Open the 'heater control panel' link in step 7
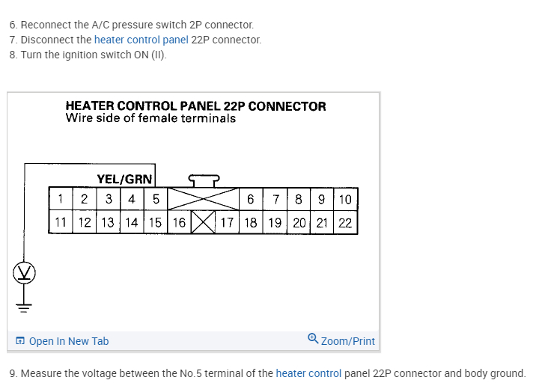 click(141, 40)
